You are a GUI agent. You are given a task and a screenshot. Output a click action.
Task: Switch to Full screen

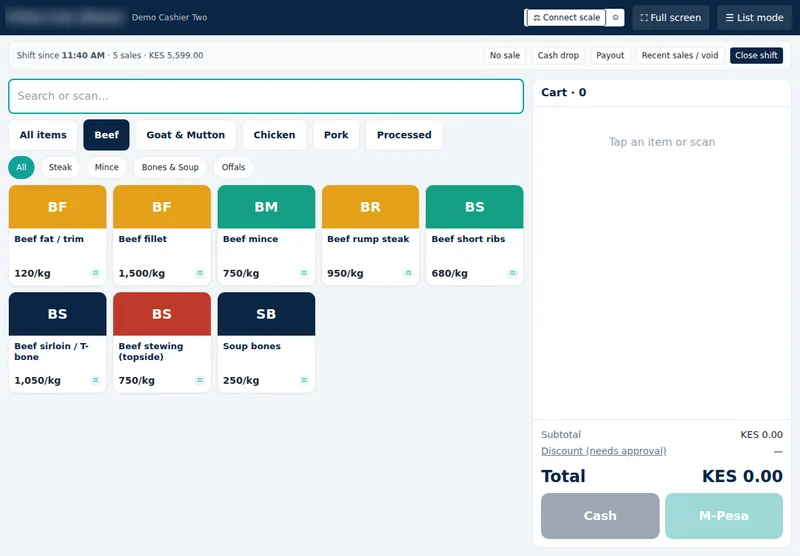(x=670, y=17)
